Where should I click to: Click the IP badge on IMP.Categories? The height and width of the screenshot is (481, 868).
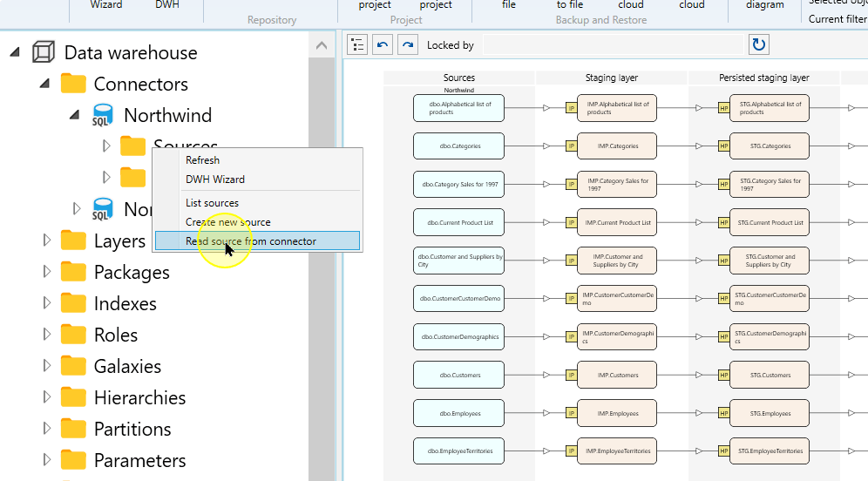(x=572, y=146)
